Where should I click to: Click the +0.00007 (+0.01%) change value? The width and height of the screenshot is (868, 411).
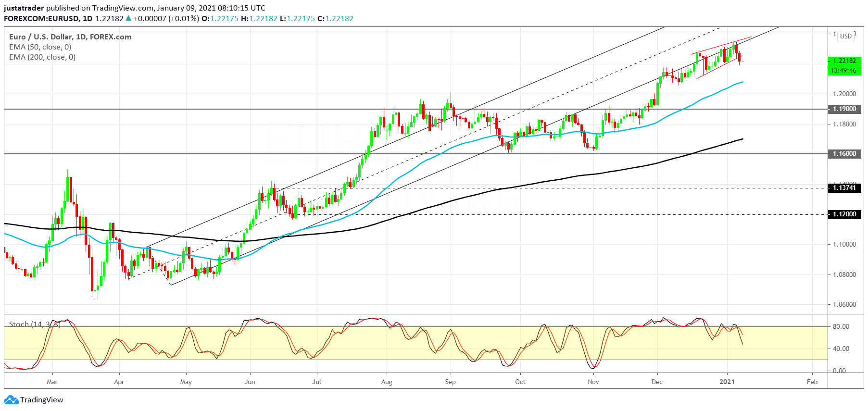166,19
